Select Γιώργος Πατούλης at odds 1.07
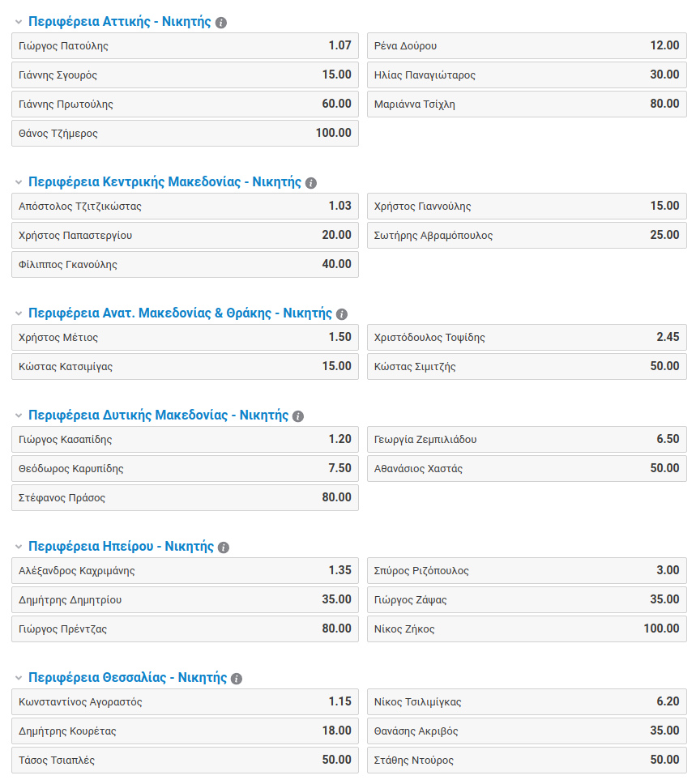 click(x=185, y=46)
